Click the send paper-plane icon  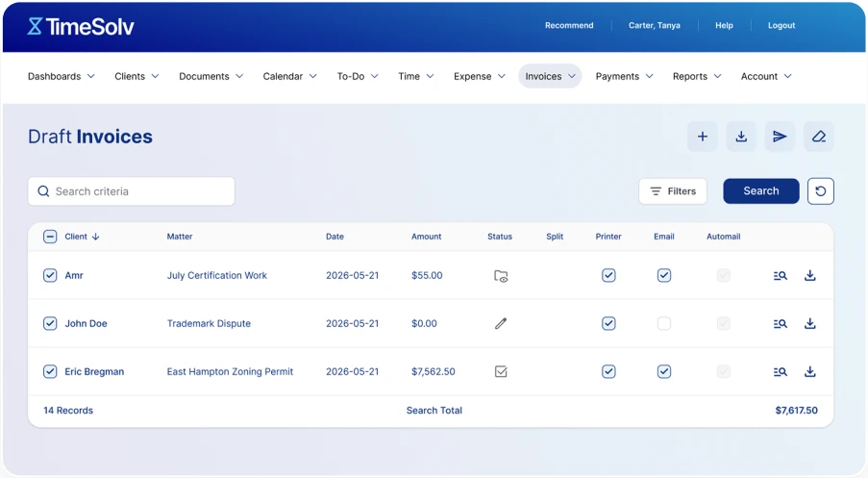tap(780, 137)
